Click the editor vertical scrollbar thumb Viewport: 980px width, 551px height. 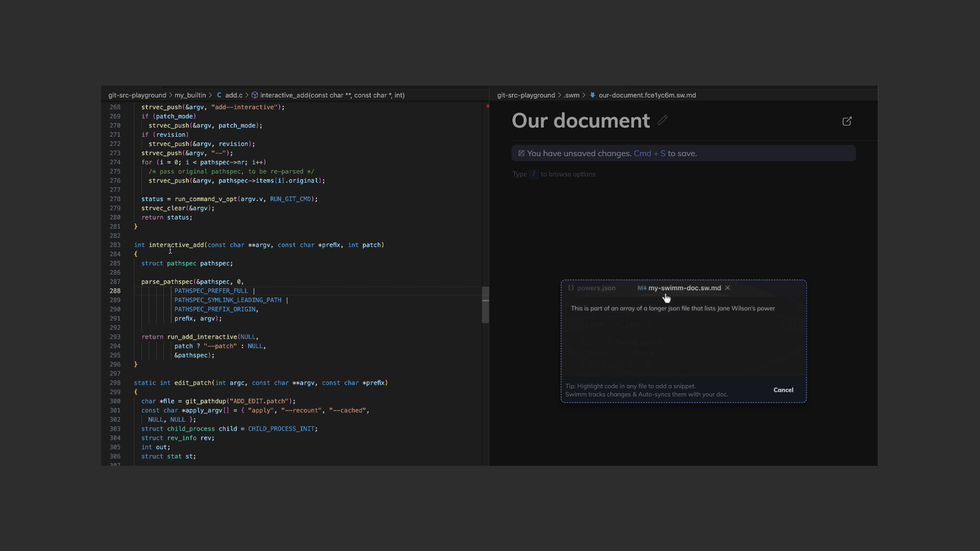pyautogui.click(x=485, y=305)
